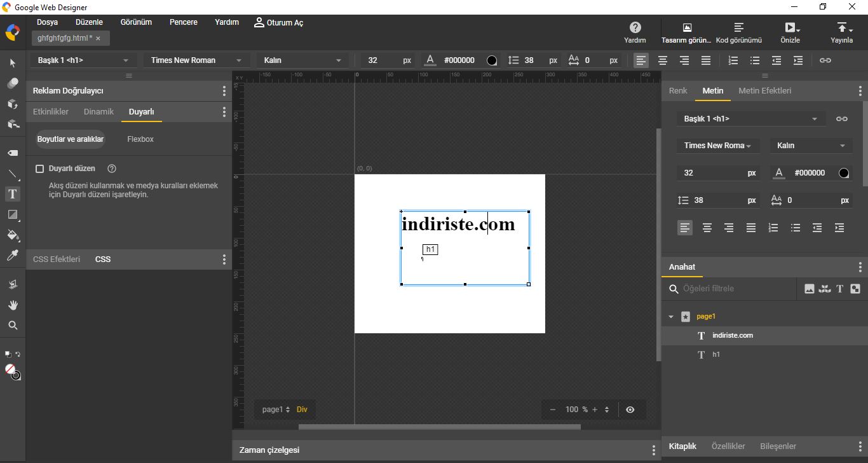Switch to Metin Efektleri tab
The width and height of the screenshot is (868, 463).
coord(764,91)
